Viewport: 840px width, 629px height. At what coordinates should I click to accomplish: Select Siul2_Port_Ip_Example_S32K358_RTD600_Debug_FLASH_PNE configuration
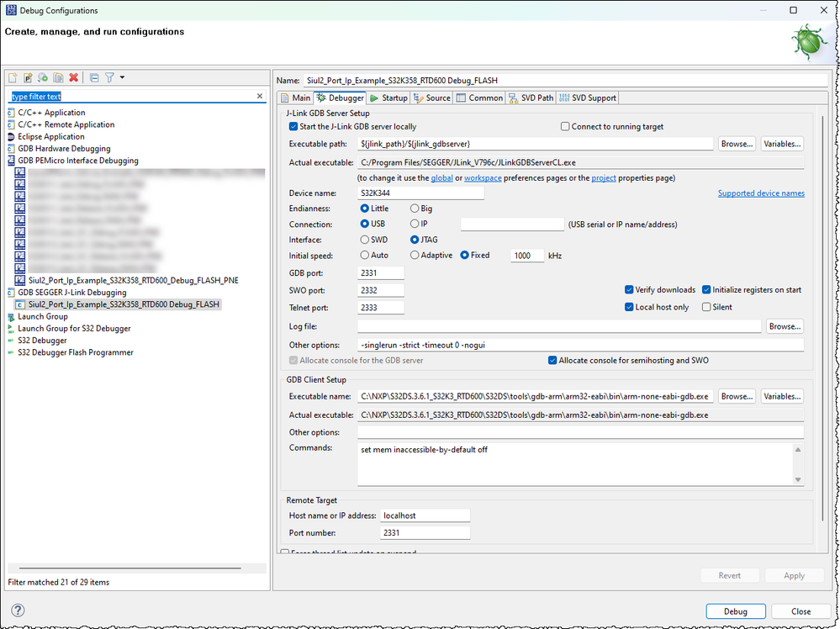tap(134, 280)
